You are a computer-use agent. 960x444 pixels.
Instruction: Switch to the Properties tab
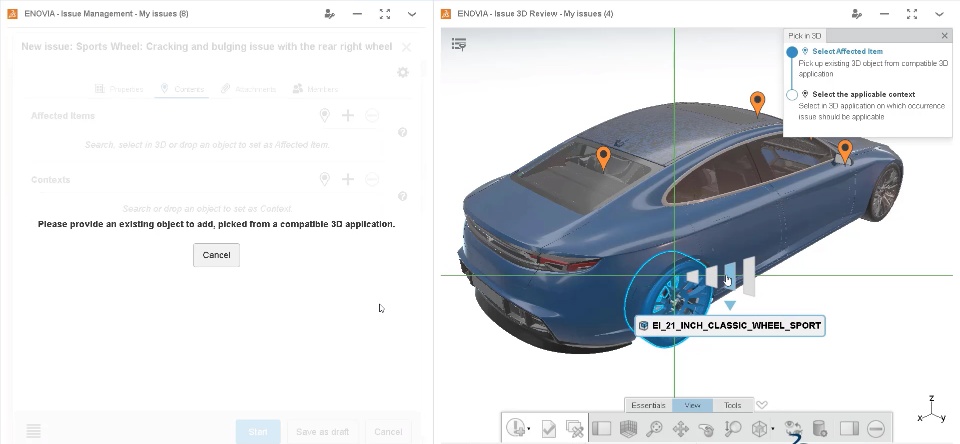coord(119,89)
